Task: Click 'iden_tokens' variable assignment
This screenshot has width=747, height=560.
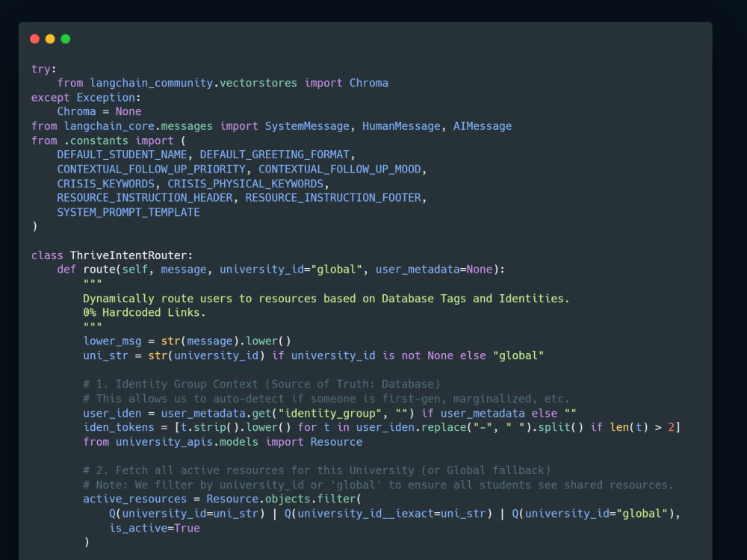Action: click(382, 427)
